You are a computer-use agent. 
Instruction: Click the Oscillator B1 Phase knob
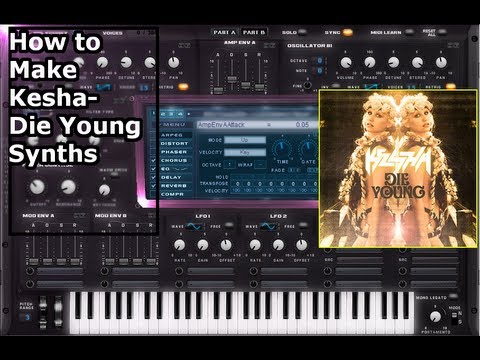pos(369,62)
